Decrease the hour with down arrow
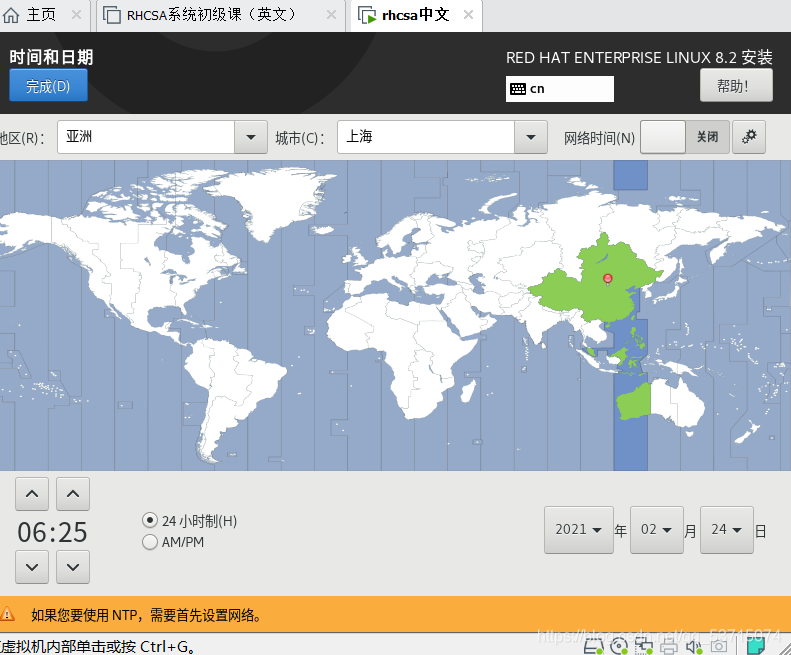Image resolution: width=791 pixels, height=655 pixels. [32, 567]
